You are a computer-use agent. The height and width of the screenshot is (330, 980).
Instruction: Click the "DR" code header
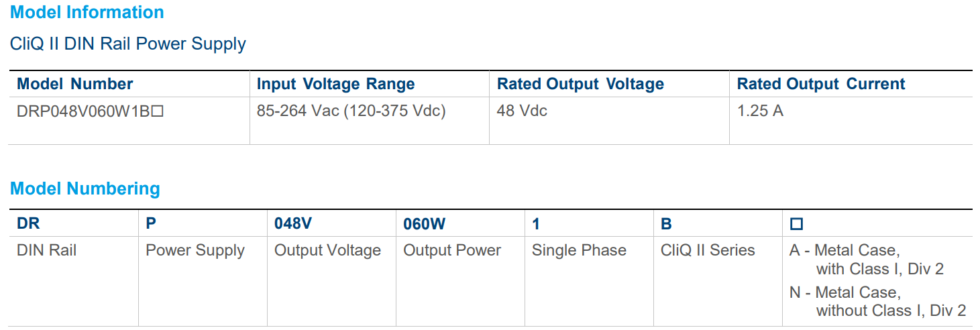coord(28,224)
